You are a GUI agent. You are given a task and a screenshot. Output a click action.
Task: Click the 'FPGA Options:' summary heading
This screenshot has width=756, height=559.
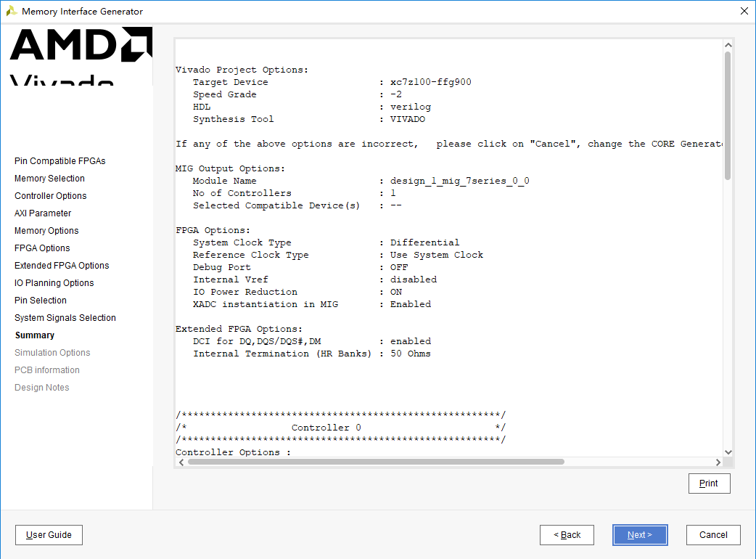click(213, 230)
